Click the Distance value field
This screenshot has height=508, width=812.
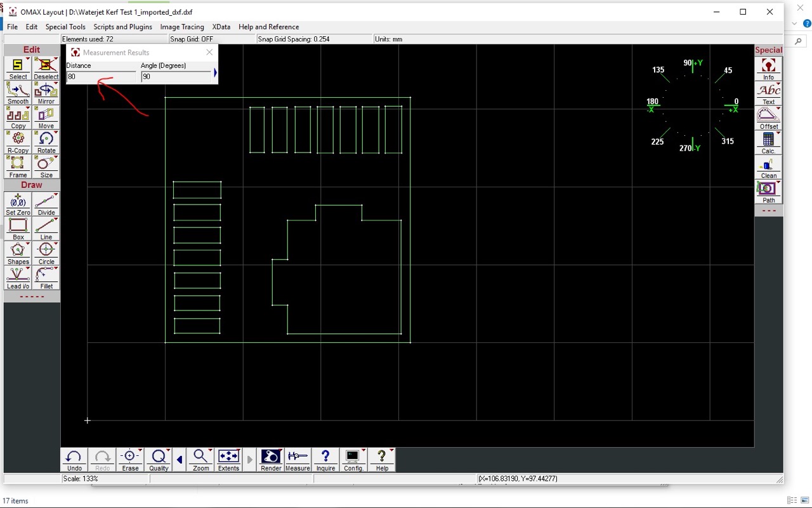(101, 76)
